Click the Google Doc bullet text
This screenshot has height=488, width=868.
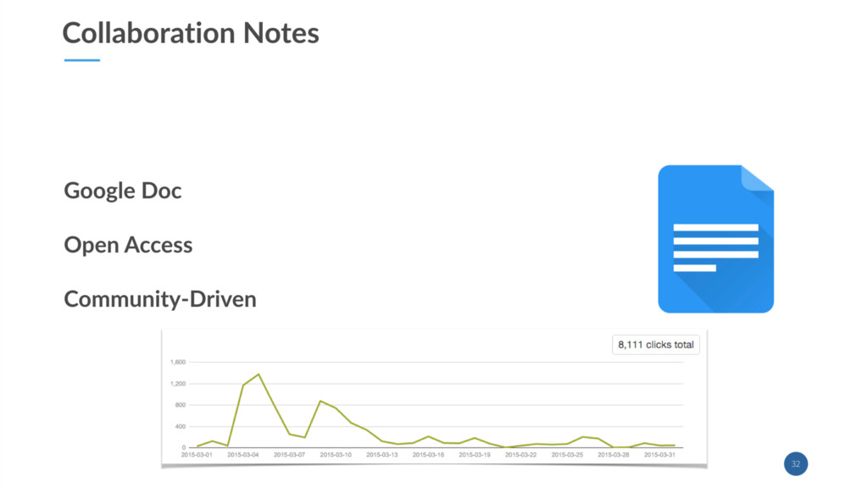pos(123,191)
